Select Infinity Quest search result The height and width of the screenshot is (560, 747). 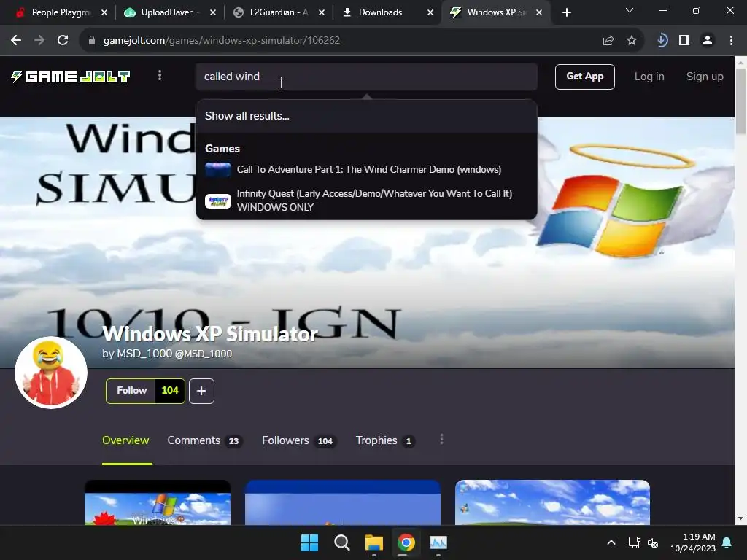pos(366,201)
